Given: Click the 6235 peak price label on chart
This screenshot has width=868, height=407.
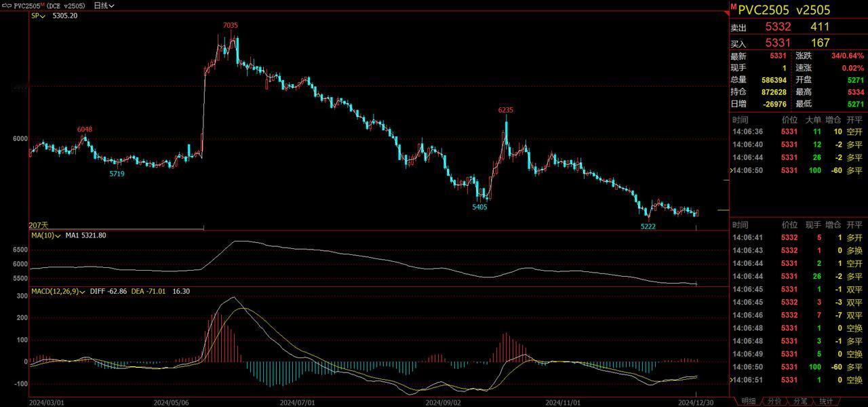Looking at the screenshot, I should [506, 110].
